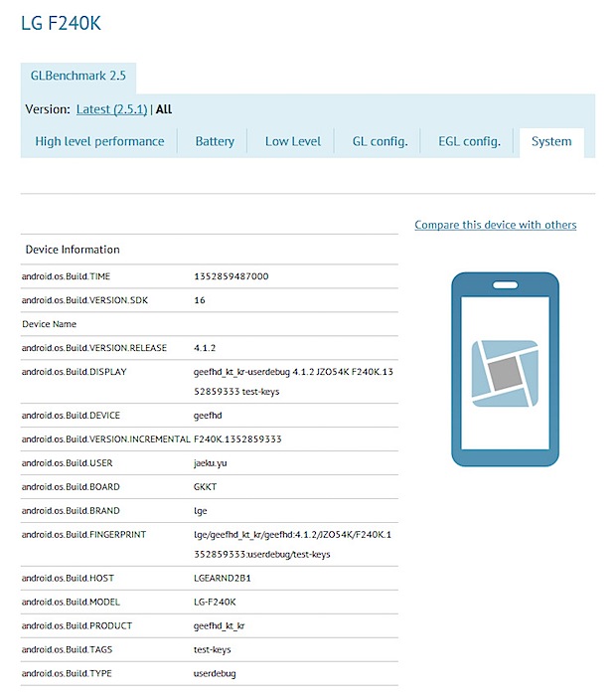The height and width of the screenshot is (698, 616).
Task: Open the Battery tab
Action: point(215,141)
